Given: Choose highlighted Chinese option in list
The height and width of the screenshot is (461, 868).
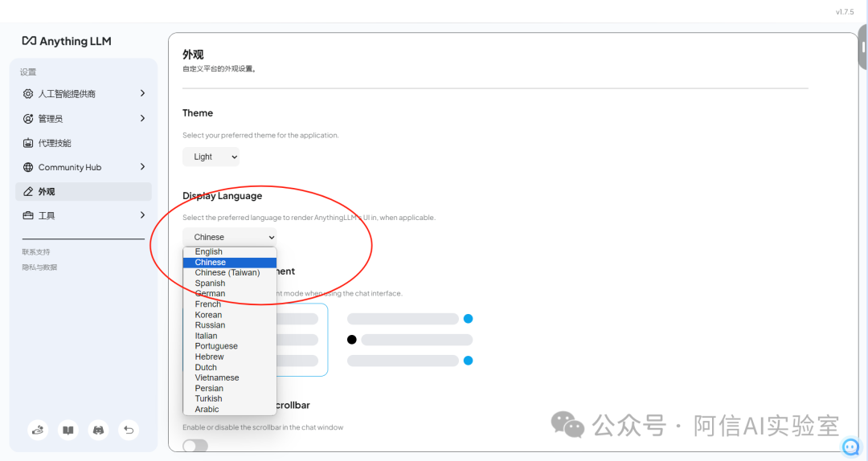Looking at the screenshot, I should click(230, 263).
